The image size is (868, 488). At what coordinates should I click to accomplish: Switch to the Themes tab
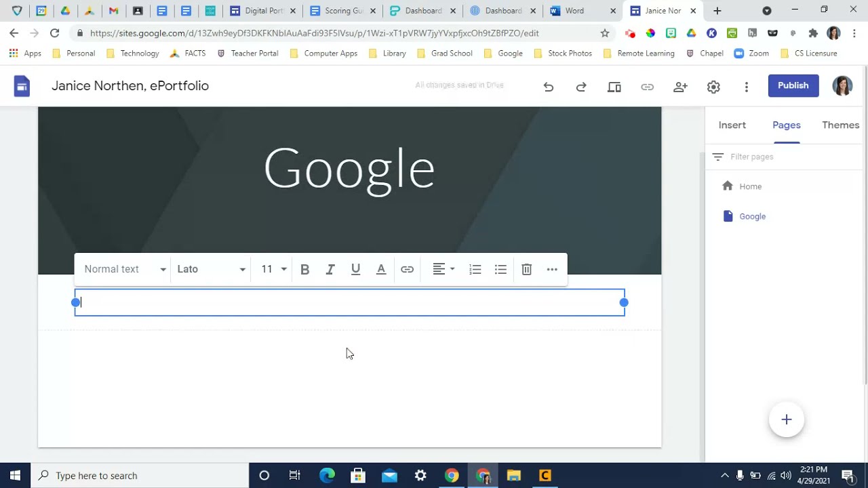point(841,125)
